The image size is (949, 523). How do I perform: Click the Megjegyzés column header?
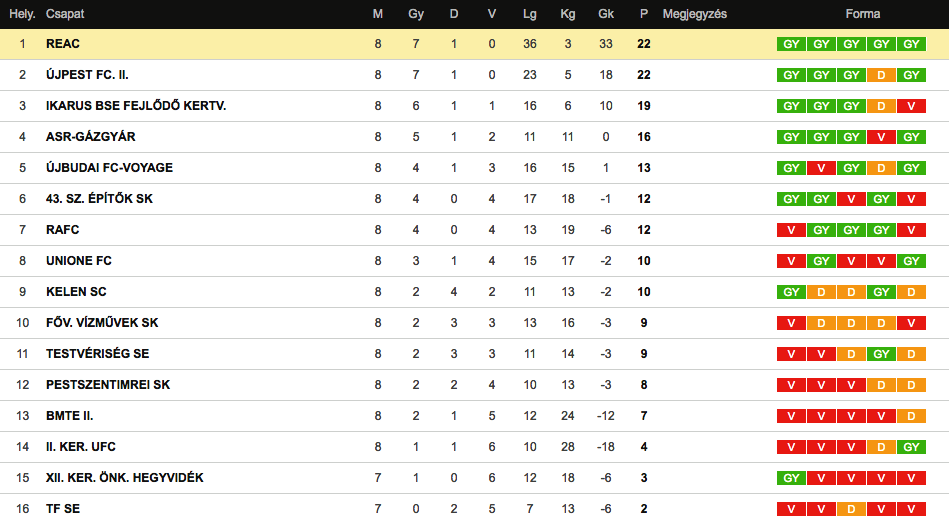pos(694,14)
